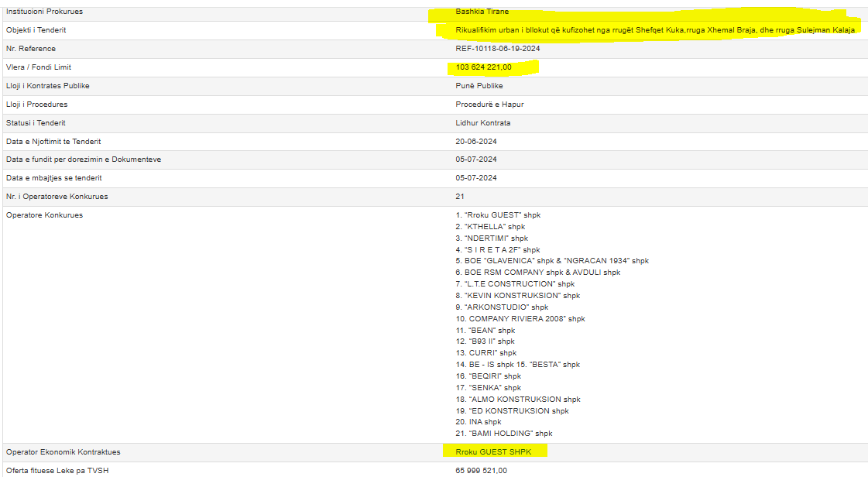Image resolution: width=868 pixels, height=477 pixels.
Task: Click the 'Lidhur Kontrata' tender status
Action: 482,123
